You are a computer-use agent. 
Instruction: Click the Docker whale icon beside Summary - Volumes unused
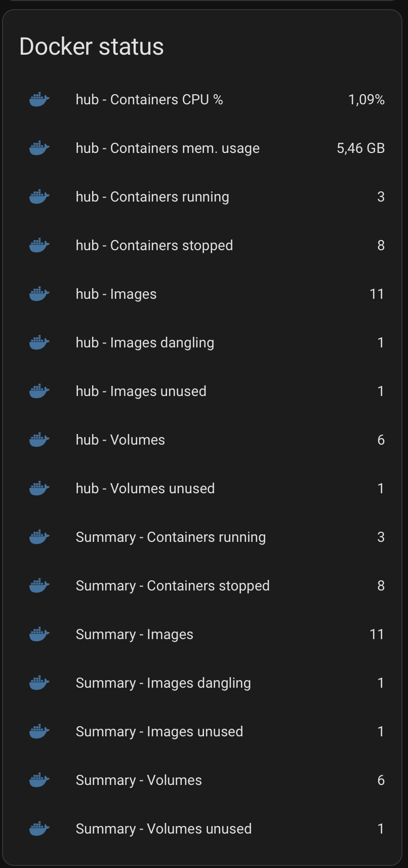point(39,828)
